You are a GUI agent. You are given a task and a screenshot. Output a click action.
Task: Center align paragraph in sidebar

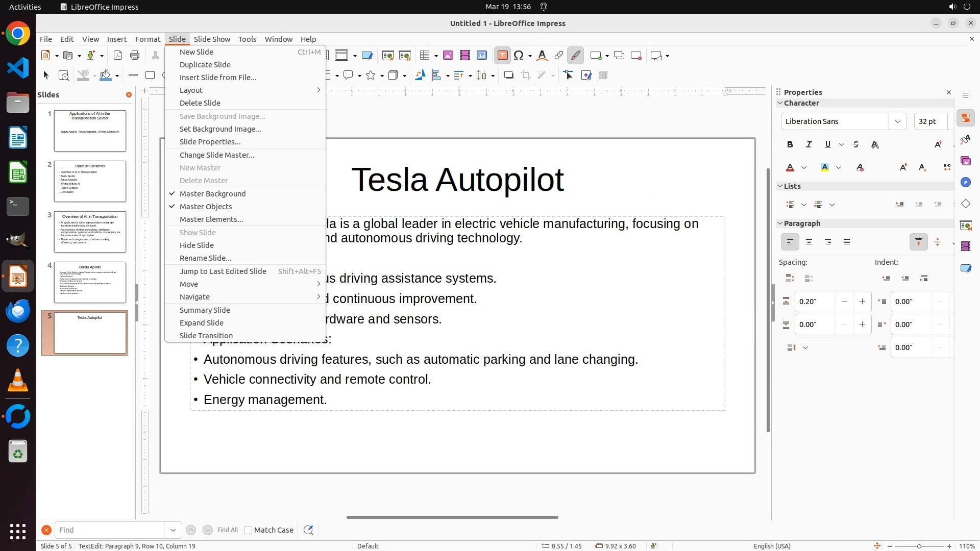point(809,242)
